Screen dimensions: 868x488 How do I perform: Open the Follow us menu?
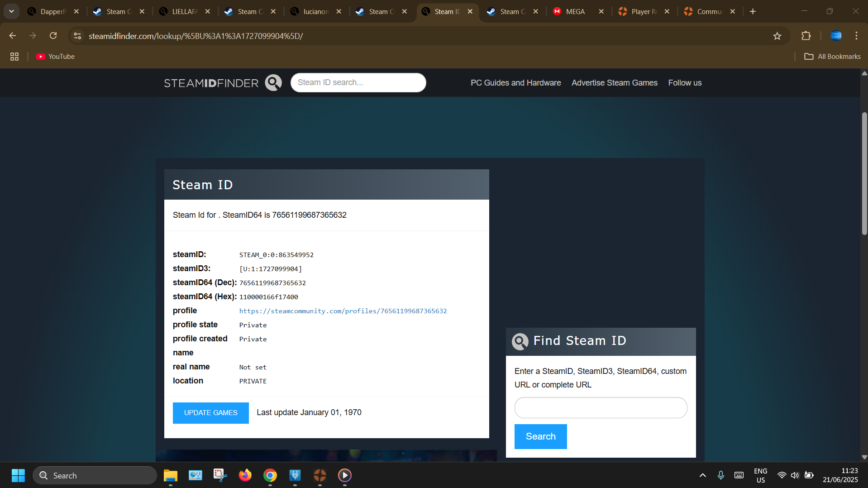point(685,83)
